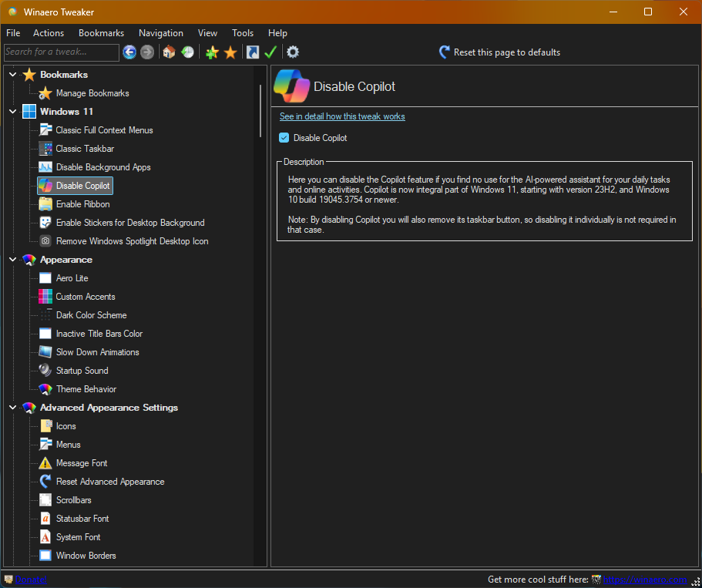Click Reset this page to defaults
Screen dimensions: 702x588
click(x=499, y=52)
